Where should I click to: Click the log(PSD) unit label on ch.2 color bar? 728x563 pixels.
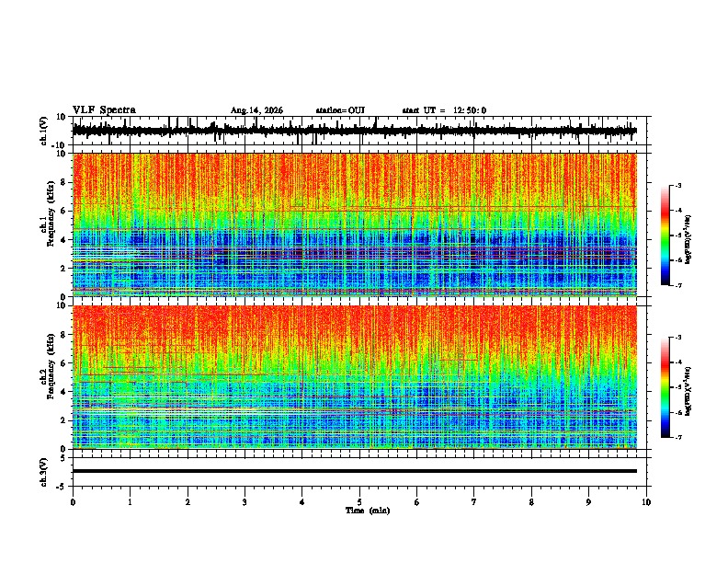(x=688, y=391)
